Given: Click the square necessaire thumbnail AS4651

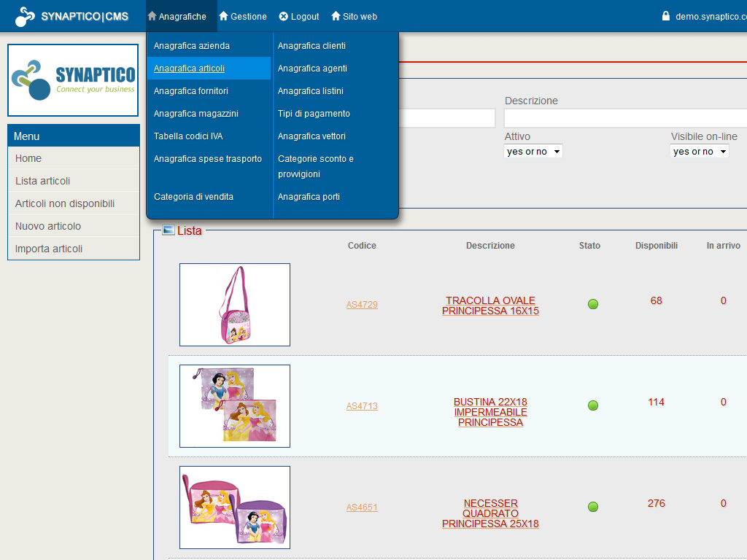Looking at the screenshot, I should (235, 507).
